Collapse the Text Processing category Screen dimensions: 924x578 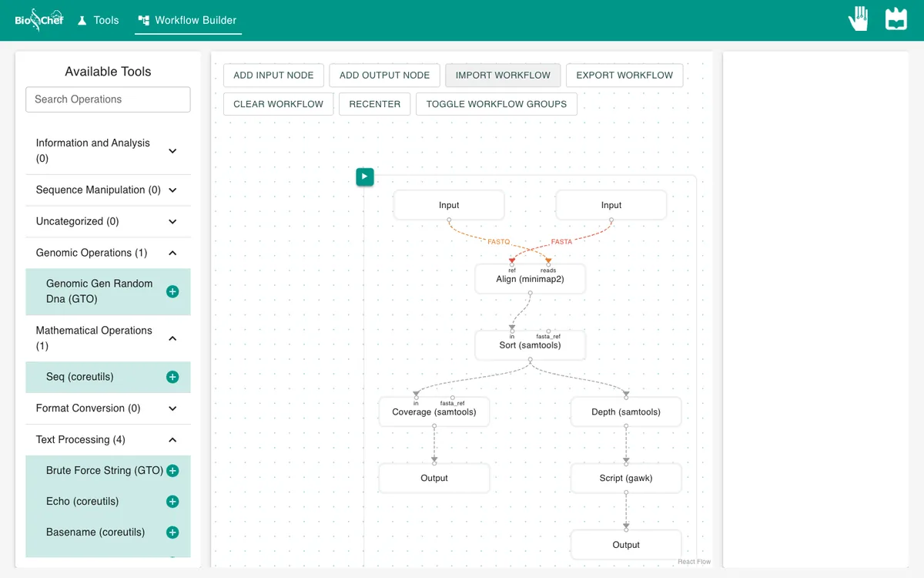pyautogui.click(x=108, y=440)
